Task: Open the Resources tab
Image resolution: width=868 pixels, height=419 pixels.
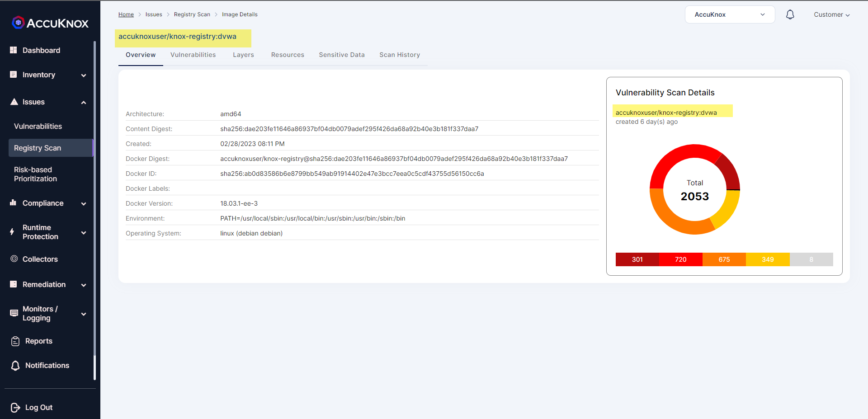Action: [288, 55]
